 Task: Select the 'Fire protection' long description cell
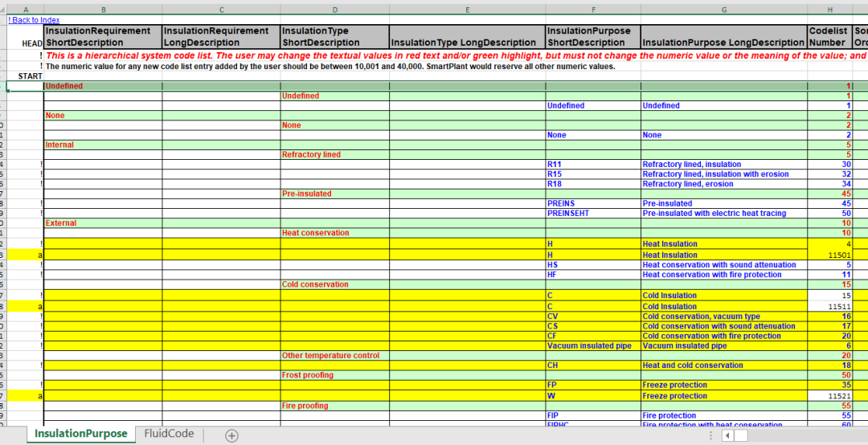point(724,415)
